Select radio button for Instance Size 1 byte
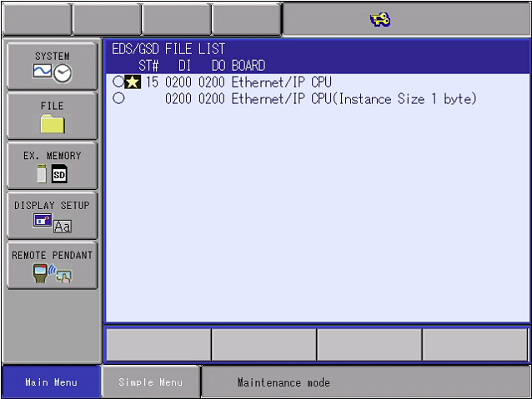This screenshot has height=399, width=532. pos(118,98)
